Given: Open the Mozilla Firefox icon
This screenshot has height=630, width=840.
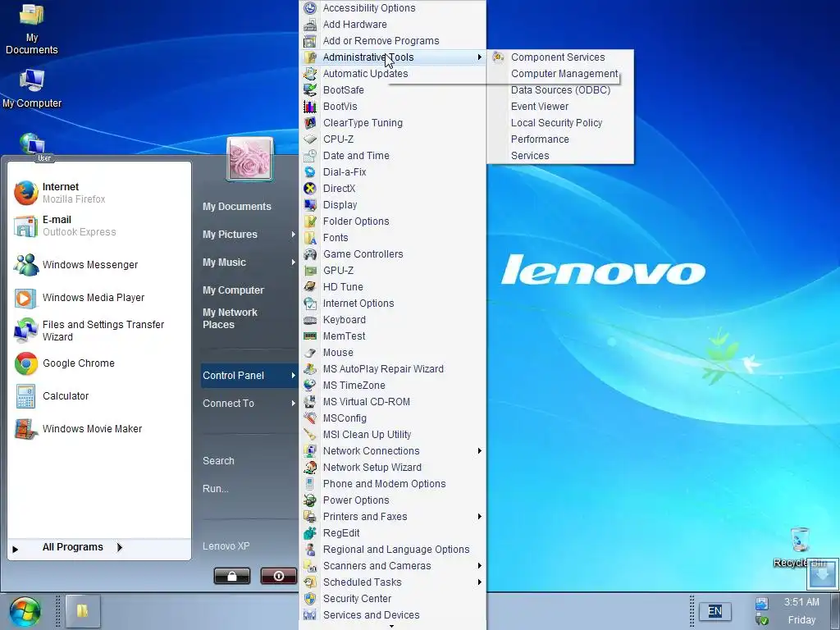Looking at the screenshot, I should tap(25, 193).
